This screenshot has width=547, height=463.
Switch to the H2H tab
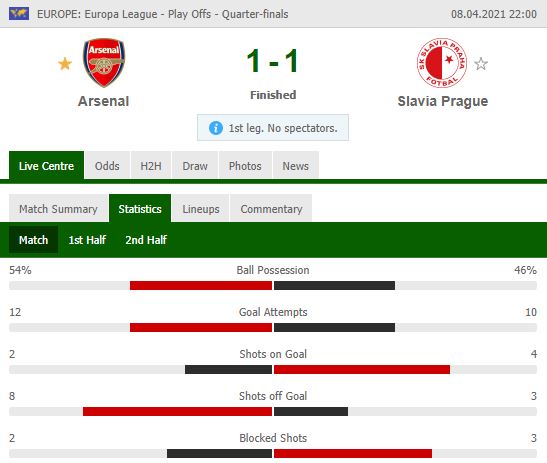(x=151, y=166)
